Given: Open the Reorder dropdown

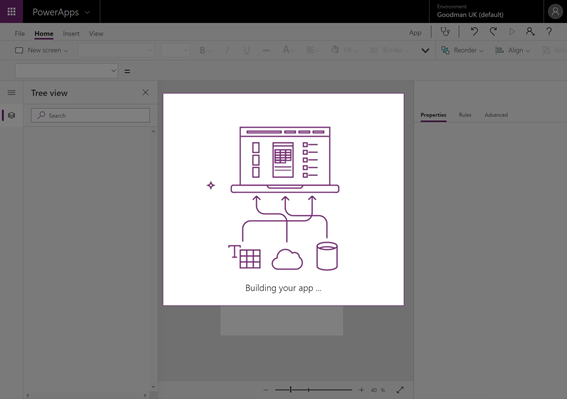Looking at the screenshot, I should pos(462,50).
